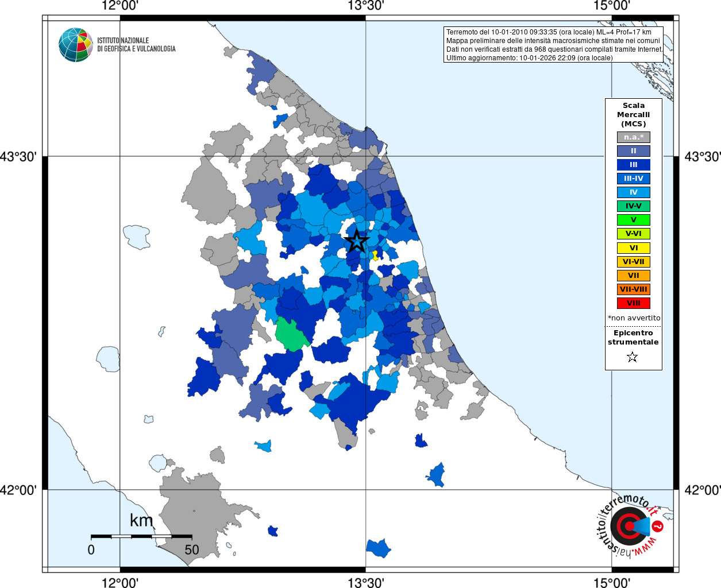Click the 'Terremoto del 10-01-2010' info line

tap(549, 32)
